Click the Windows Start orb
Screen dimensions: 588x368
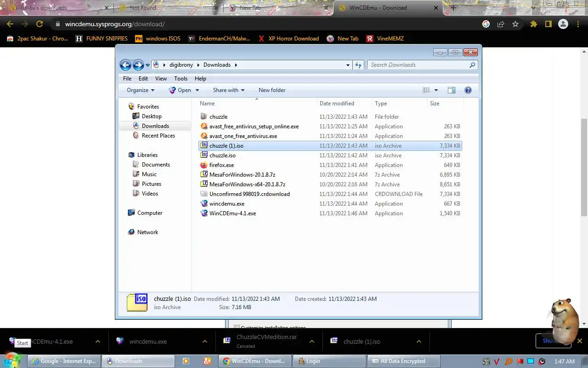12,360
